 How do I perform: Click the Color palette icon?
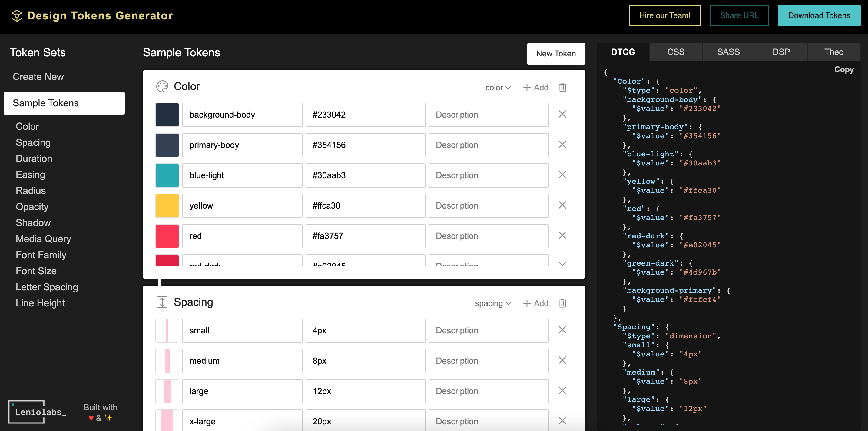(x=163, y=86)
